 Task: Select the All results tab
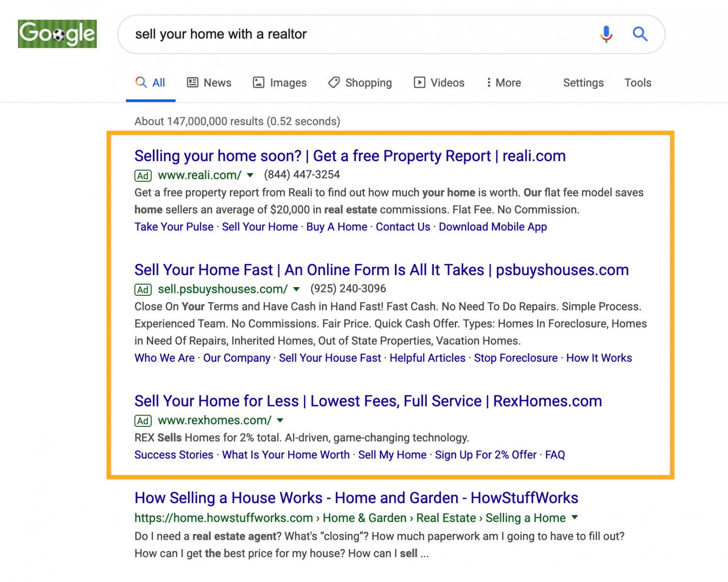pos(151,83)
